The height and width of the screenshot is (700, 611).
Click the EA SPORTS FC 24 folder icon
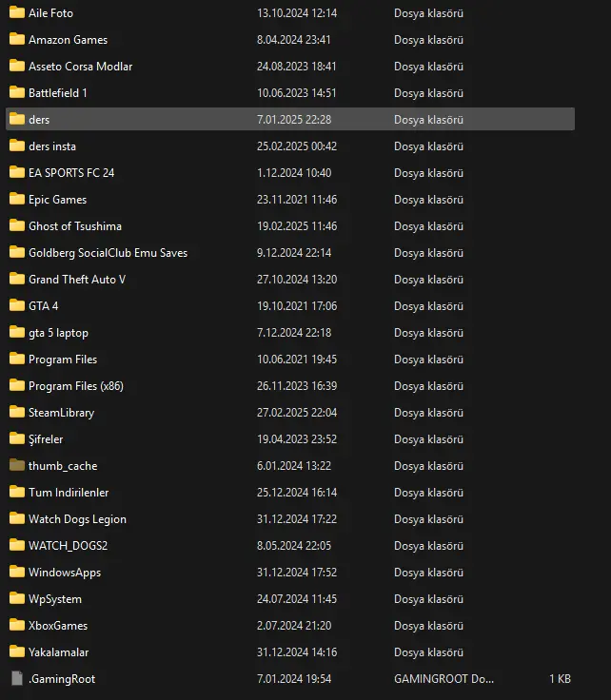pyautogui.click(x=17, y=172)
